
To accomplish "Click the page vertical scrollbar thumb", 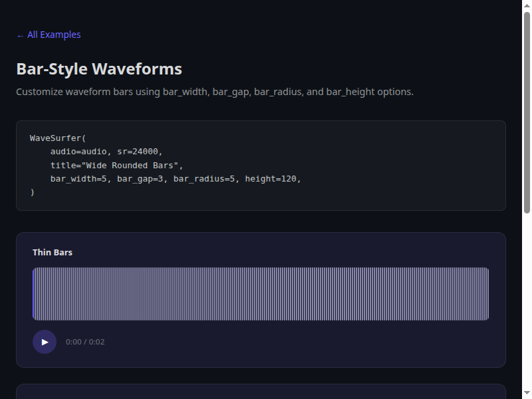I will coord(527,112).
